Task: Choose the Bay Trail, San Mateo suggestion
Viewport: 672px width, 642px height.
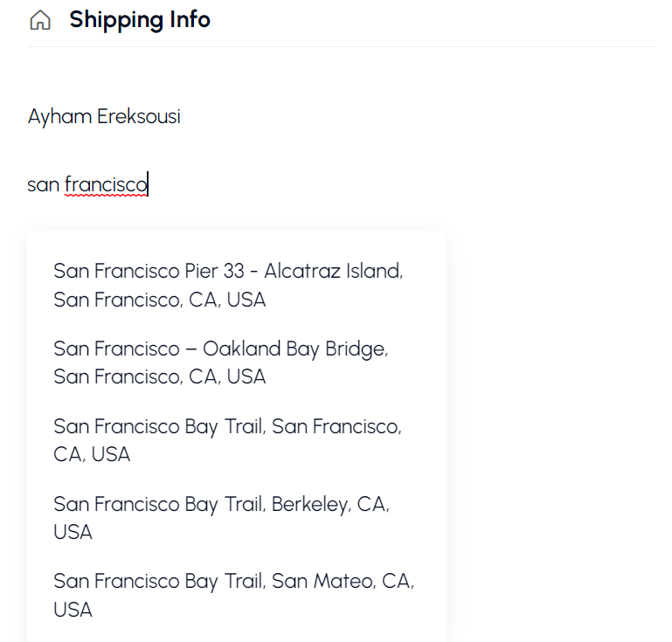Action: tap(233, 594)
